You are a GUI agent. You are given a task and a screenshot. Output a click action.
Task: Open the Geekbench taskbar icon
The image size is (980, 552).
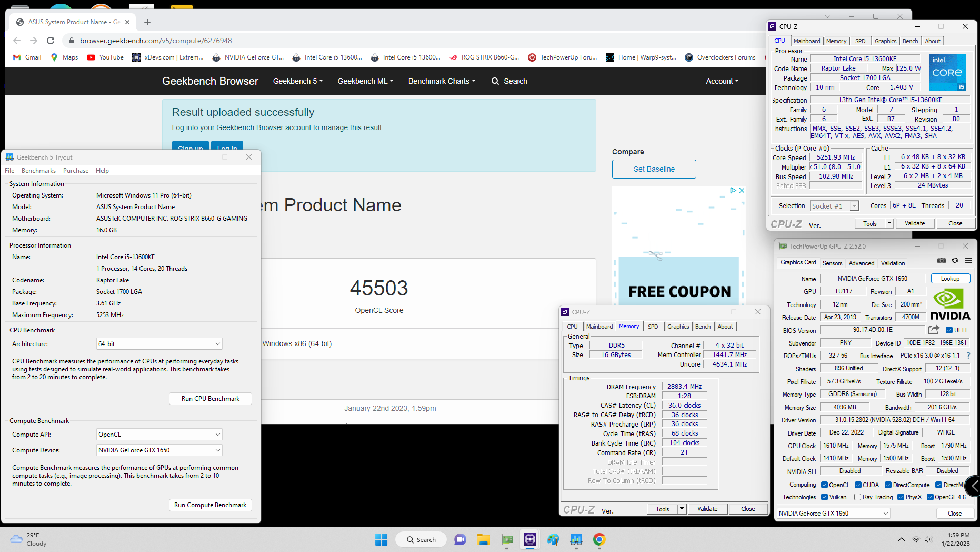576,539
